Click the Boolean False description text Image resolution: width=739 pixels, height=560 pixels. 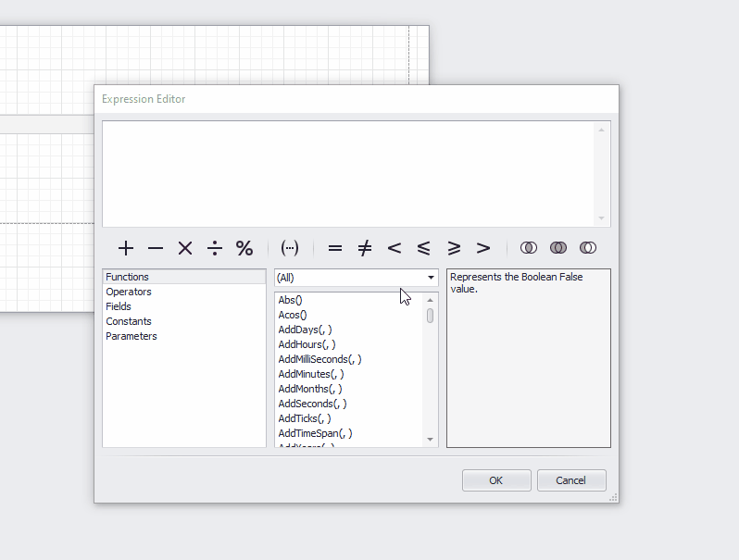point(517,282)
